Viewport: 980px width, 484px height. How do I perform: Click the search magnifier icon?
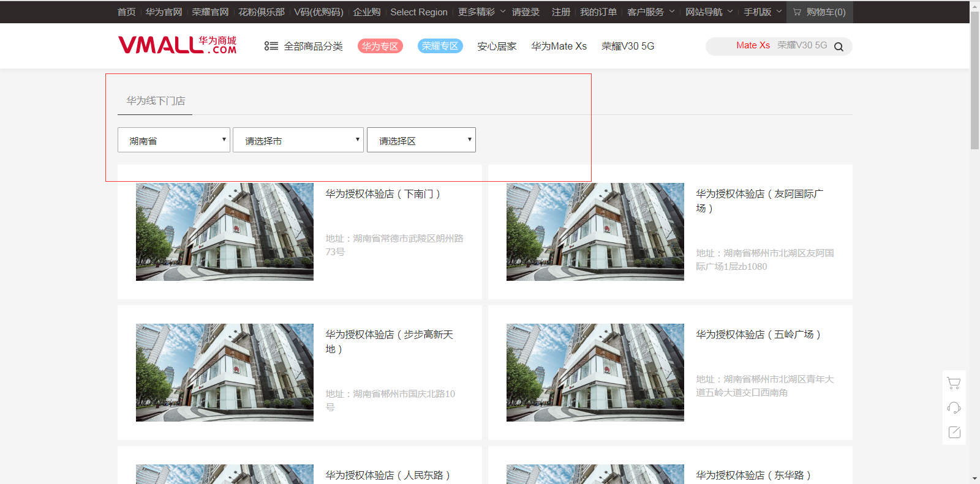839,47
